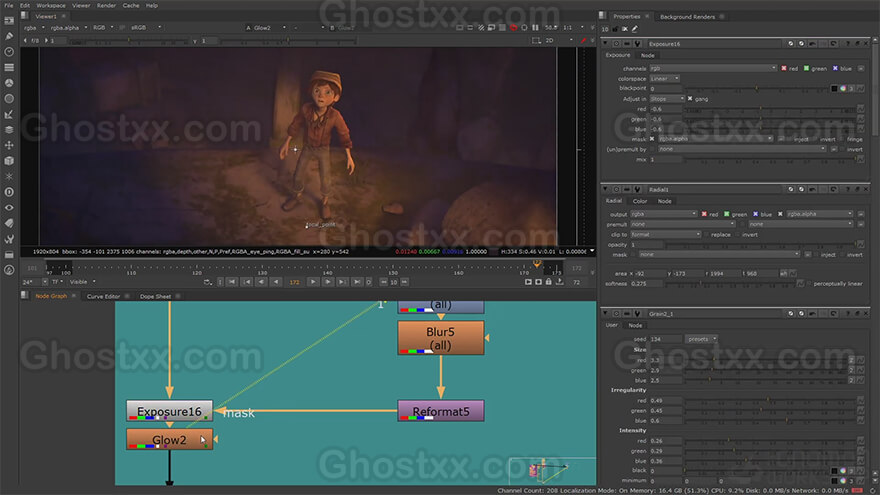Collapse the Radial1 properties panel arrow

point(605,190)
